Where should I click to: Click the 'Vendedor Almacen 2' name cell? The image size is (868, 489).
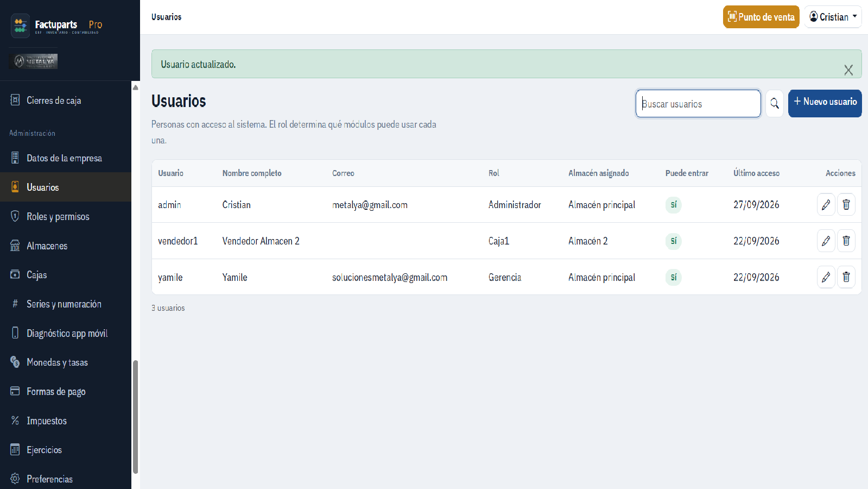tap(261, 241)
